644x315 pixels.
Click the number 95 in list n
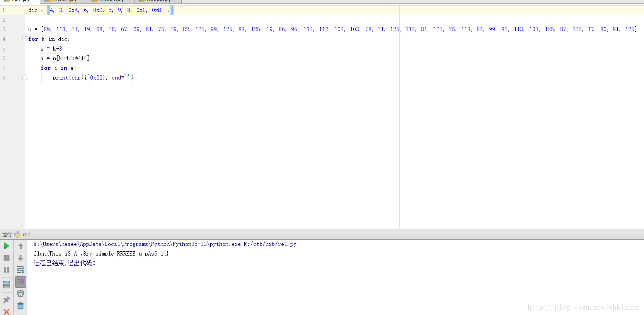294,29
